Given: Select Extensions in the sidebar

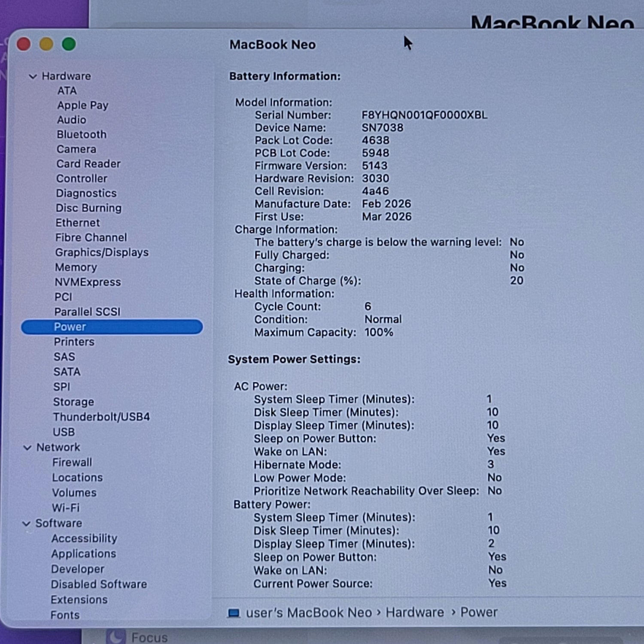Looking at the screenshot, I should [79, 600].
